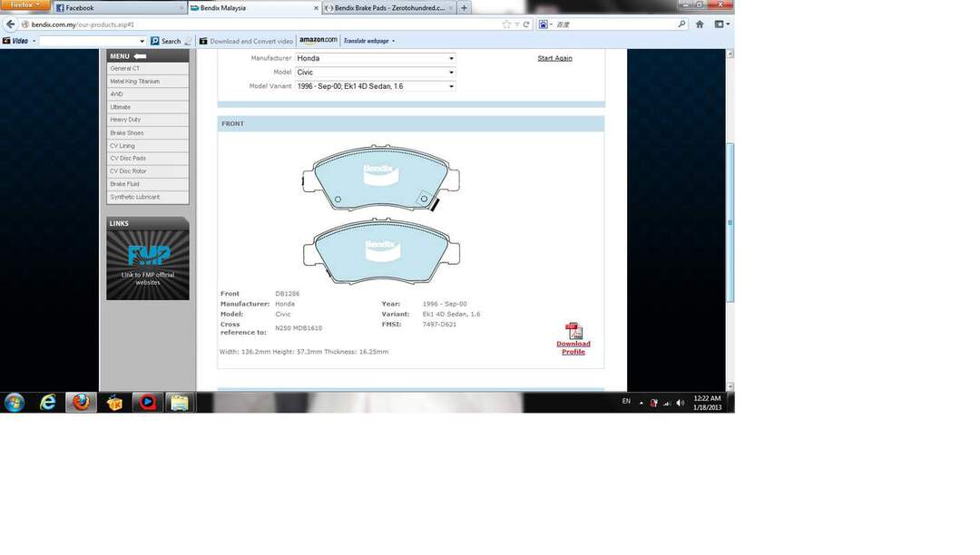
Task: Click the volume speaker tray icon
Action: click(681, 403)
